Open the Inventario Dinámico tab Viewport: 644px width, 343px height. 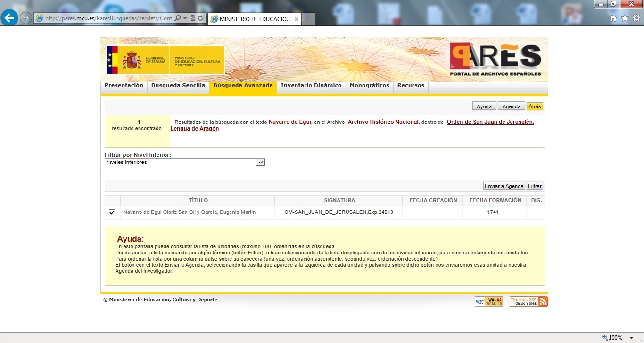pos(311,86)
